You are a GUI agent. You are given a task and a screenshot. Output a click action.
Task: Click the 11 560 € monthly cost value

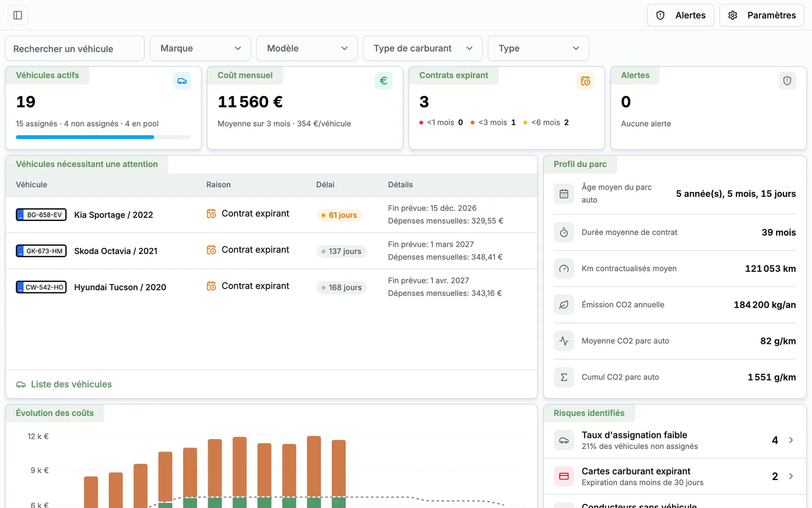[250, 102]
